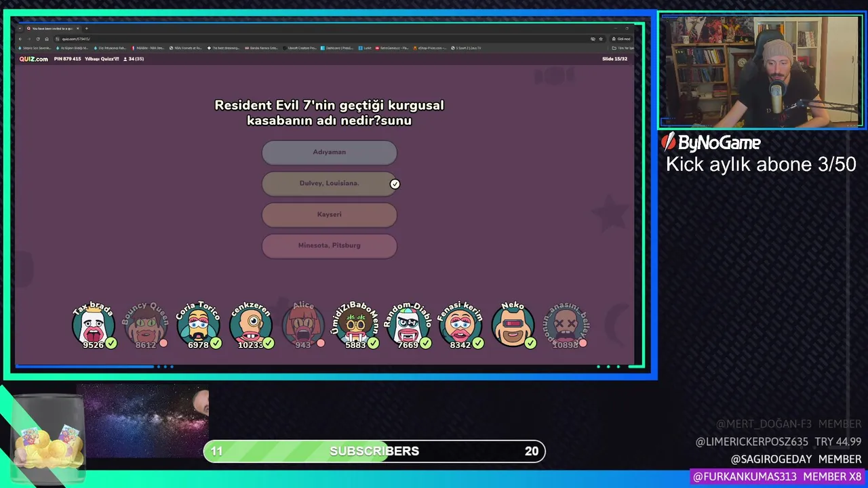Click the crossed-eye icon in address bar
Viewport: 868px width, 488px height.
point(593,39)
